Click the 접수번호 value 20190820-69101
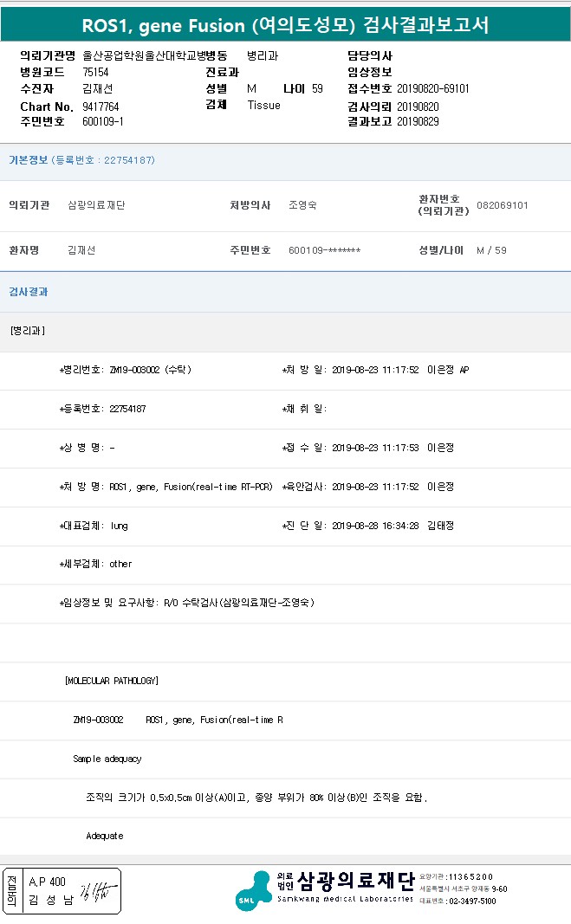 (x=433, y=89)
